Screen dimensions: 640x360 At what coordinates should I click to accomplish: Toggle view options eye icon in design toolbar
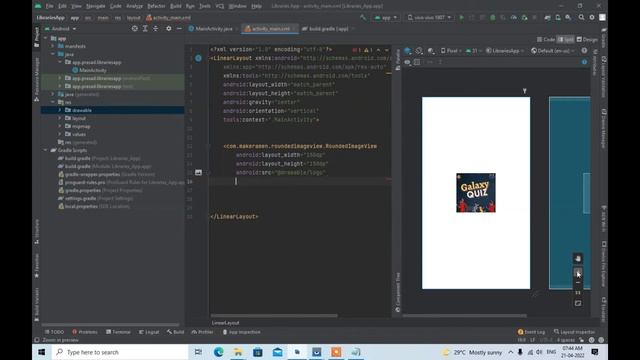pyautogui.click(x=407, y=62)
